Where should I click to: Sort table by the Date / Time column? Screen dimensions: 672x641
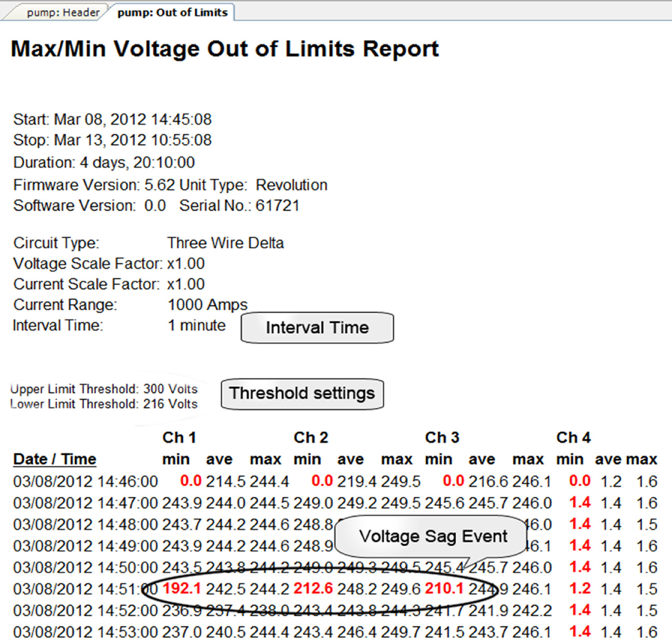(54, 458)
